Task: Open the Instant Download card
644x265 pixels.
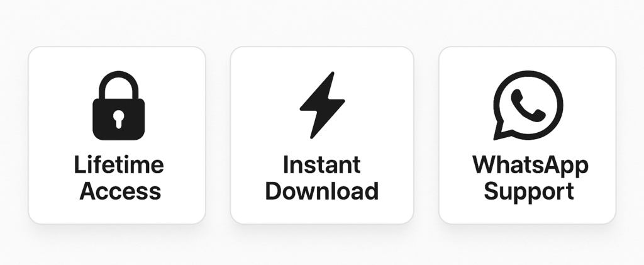Action: (322, 135)
